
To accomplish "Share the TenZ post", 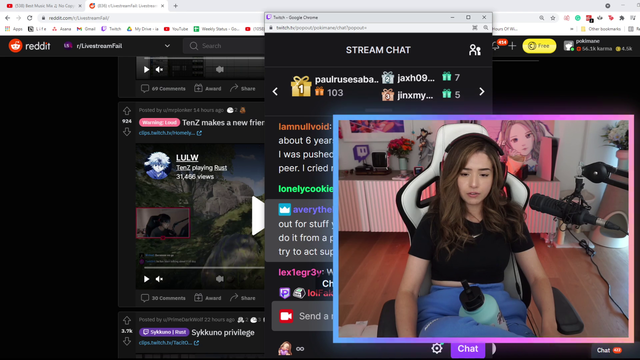I will pyautogui.click(x=242, y=298).
